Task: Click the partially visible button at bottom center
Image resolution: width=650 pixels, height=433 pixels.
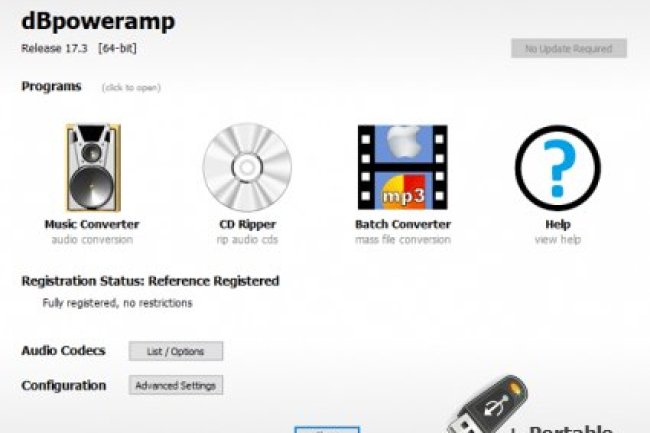Action: point(327,430)
